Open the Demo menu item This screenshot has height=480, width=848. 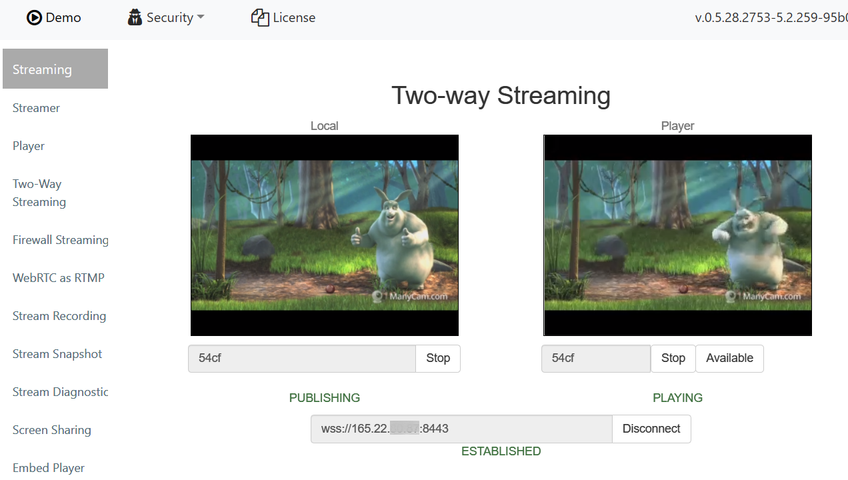tap(54, 18)
